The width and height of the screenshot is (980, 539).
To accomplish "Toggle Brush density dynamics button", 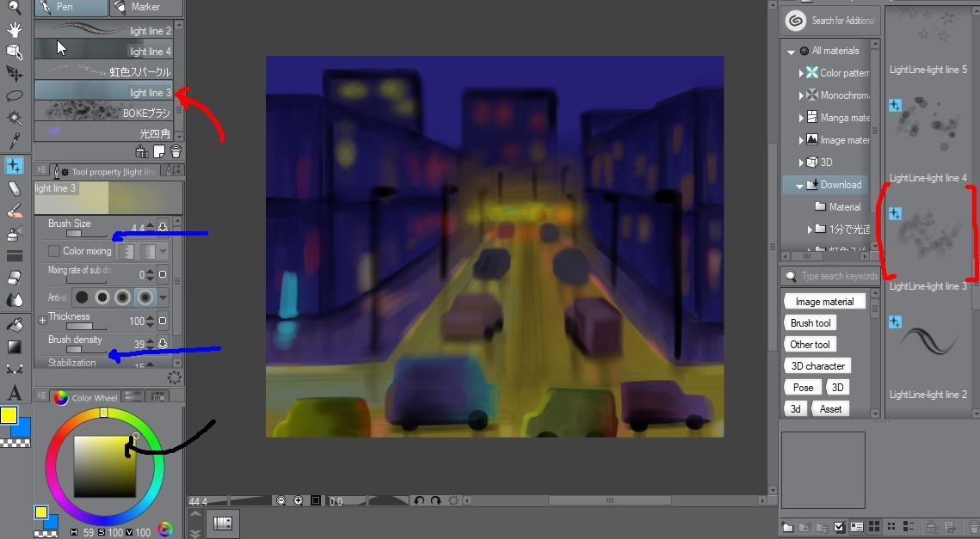I will click(x=163, y=344).
